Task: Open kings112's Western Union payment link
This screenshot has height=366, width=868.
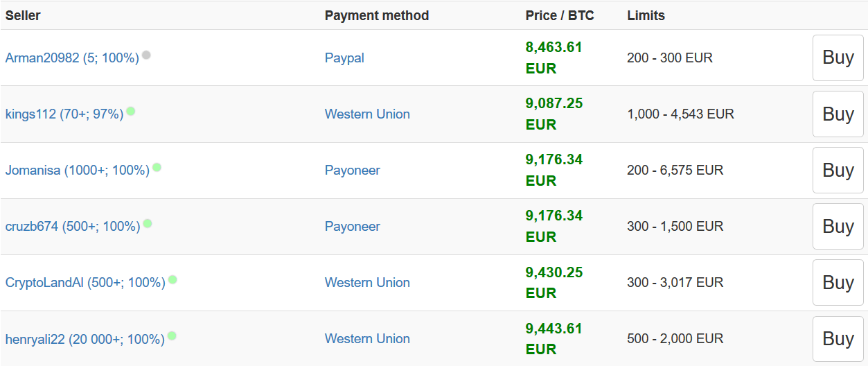Action: tap(367, 114)
